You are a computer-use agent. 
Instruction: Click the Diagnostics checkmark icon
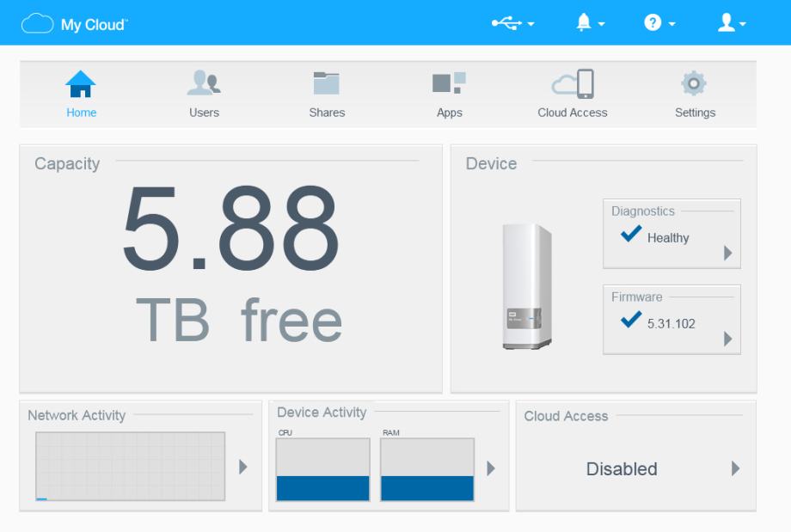point(630,234)
